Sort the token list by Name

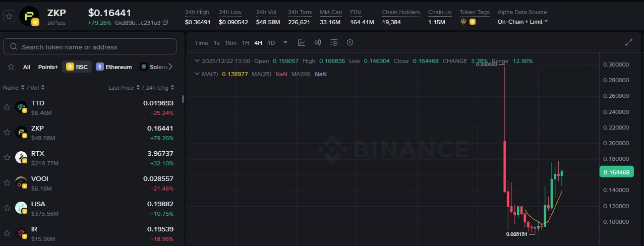(x=14, y=88)
